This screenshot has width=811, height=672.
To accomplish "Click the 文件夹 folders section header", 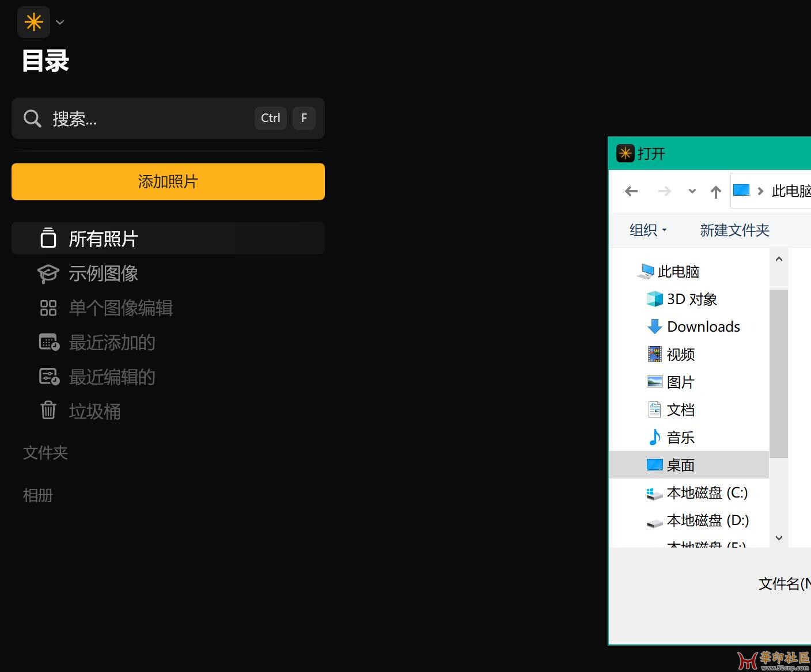I will pos(46,453).
